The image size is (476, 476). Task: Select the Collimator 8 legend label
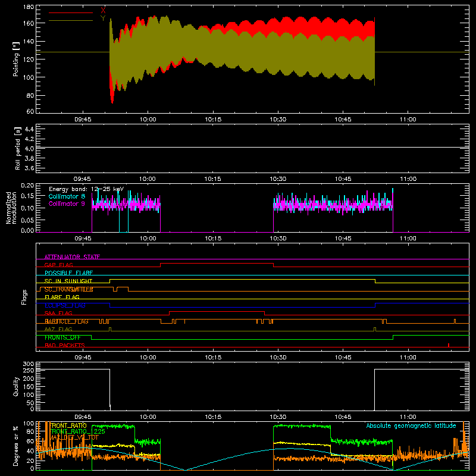(67, 196)
